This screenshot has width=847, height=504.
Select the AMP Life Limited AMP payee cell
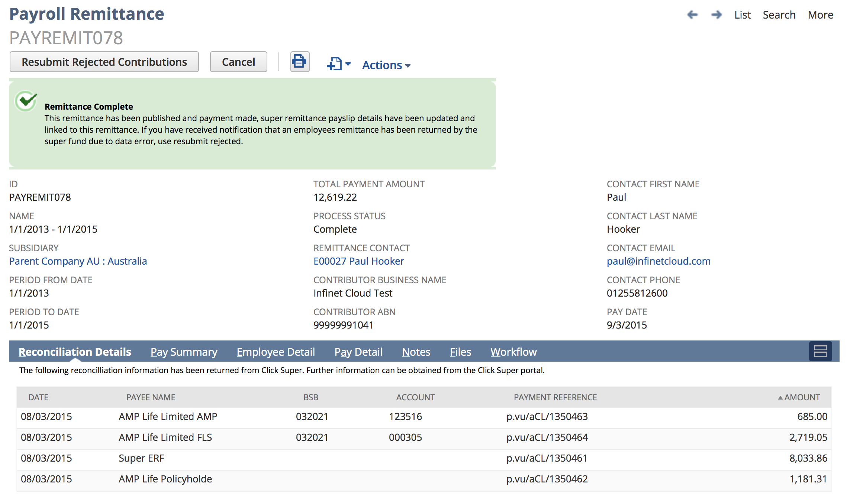click(x=168, y=416)
